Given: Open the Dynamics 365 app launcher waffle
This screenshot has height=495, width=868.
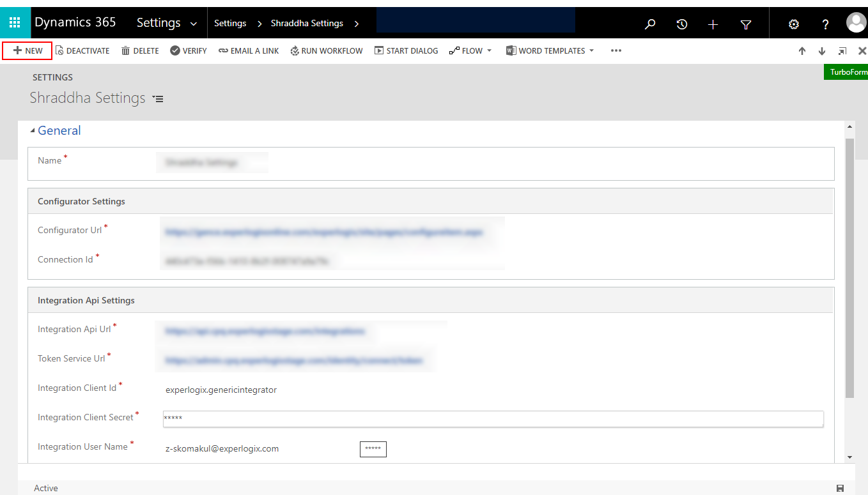Looking at the screenshot, I should coord(15,23).
